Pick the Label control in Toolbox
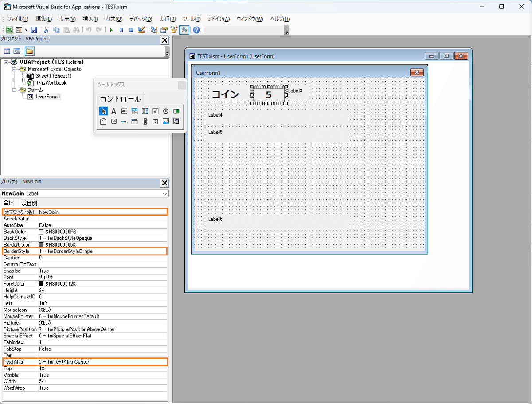Image resolution: width=532 pixels, height=404 pixels. 113,111
